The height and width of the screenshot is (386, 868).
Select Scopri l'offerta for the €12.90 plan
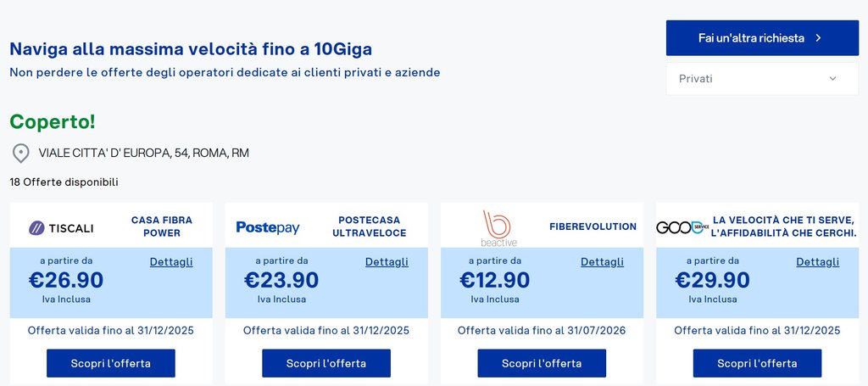(542, 363)
